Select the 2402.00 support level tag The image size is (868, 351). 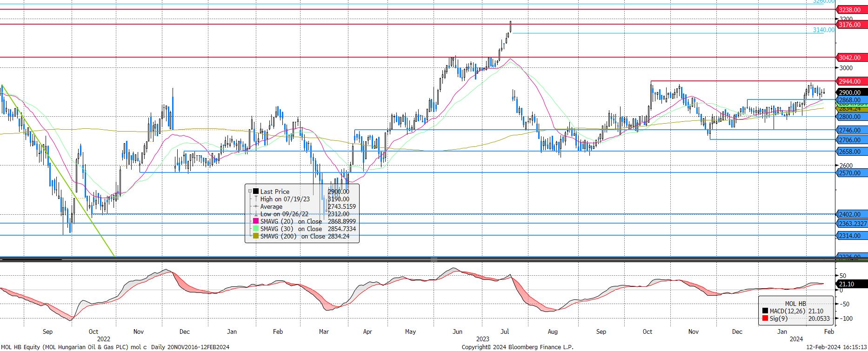[849, 214]
